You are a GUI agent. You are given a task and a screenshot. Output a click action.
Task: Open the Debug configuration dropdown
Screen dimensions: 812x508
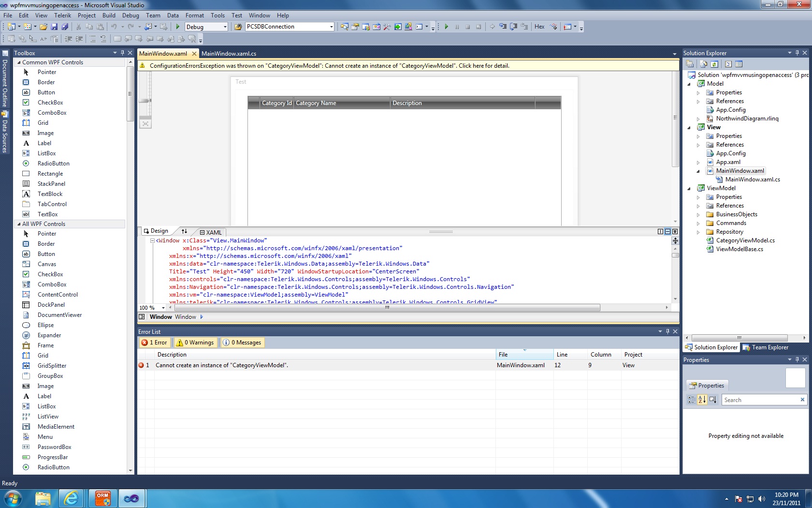coord(225,27)
